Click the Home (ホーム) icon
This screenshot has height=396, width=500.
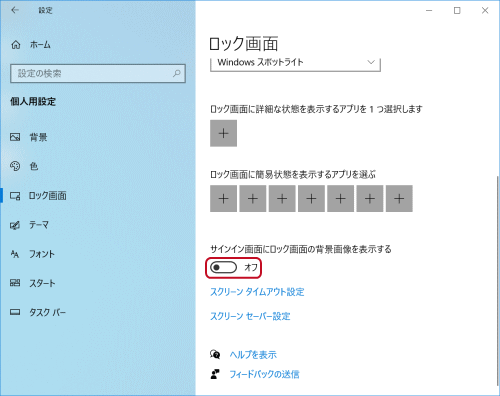click(16, 45)
